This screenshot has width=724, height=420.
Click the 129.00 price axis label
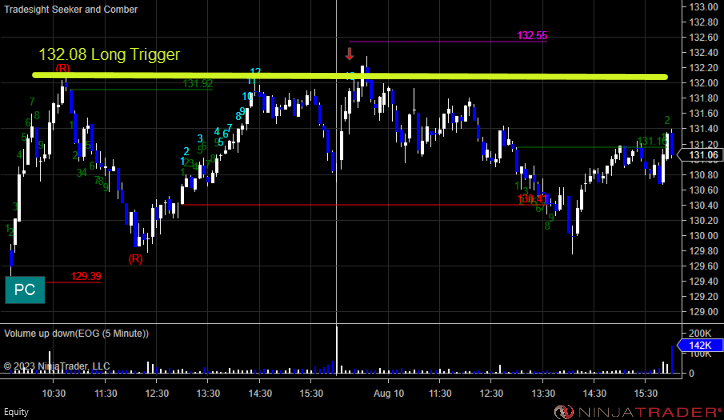(703, 312)
